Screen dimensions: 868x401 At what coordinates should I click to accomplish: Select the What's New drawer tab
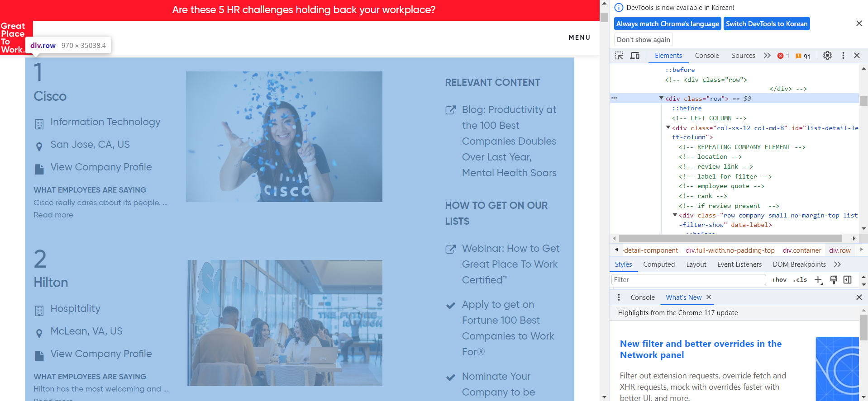pyautogui.click(x=683, y=297)
